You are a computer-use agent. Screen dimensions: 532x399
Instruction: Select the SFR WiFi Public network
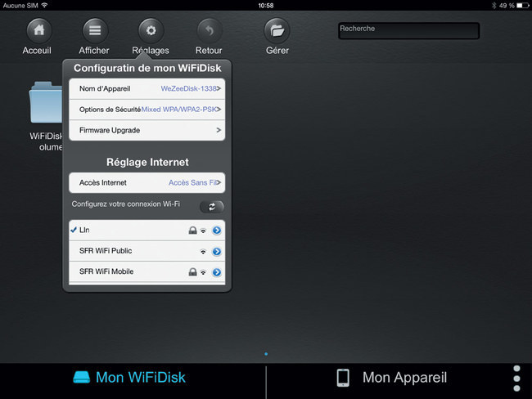tap(147, 251)
